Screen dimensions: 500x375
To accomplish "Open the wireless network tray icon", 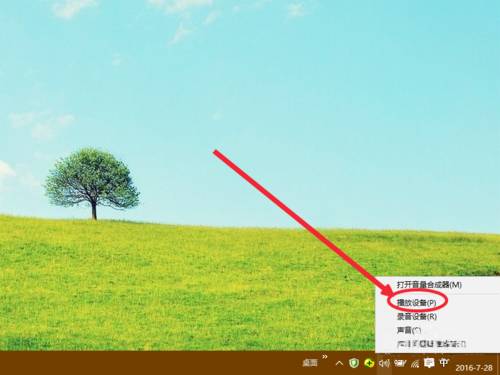I will (x=415, y=363).
